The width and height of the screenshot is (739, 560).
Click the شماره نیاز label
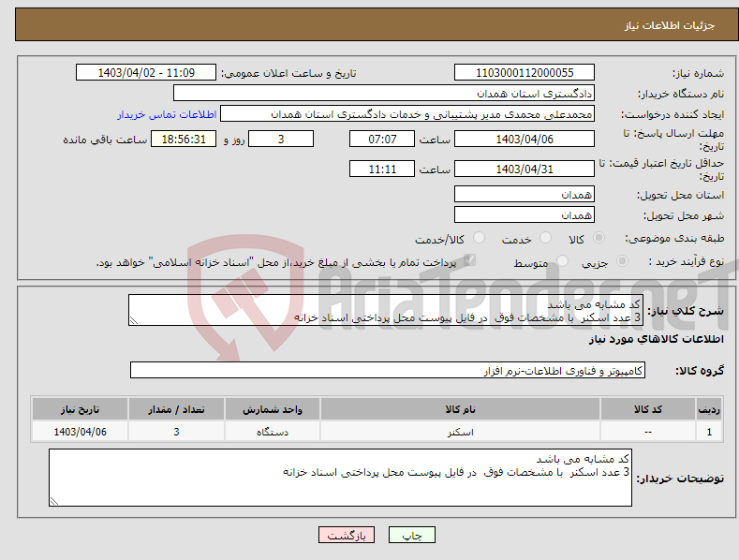click(x=698, y=74)
